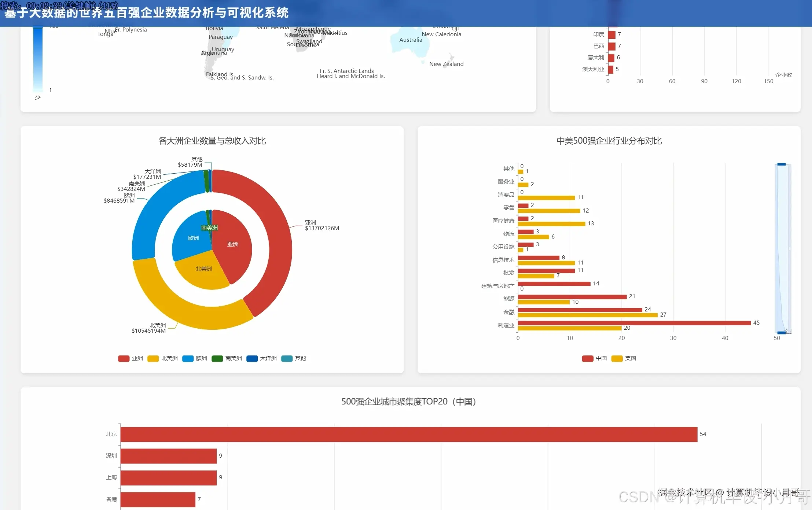Click the 印度 bar in country ranking

point(611,35)
